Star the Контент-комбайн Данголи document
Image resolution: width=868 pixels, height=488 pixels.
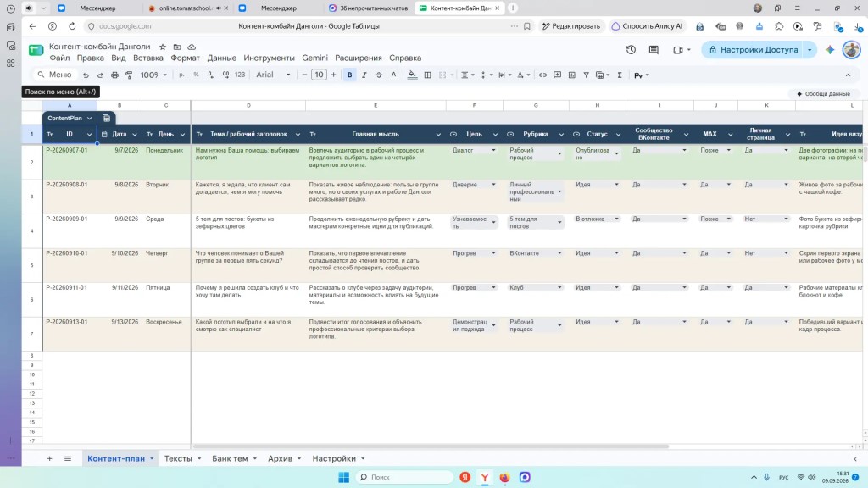click(x=163, y=47)
